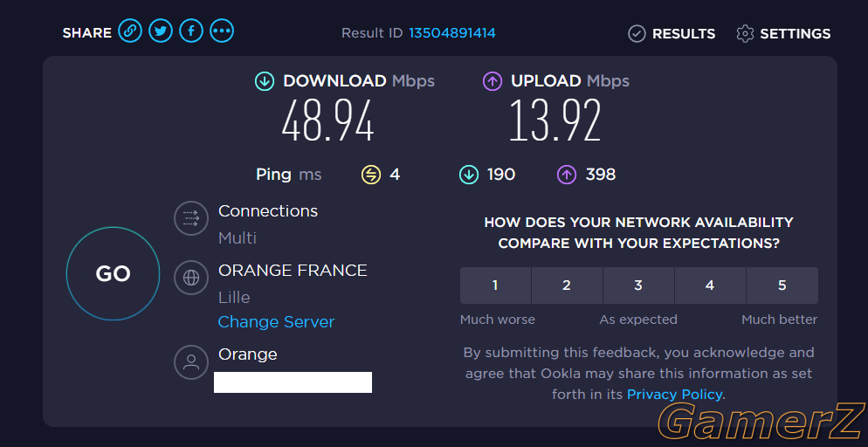Click the download arrow icon beside DOWNLOAD

point(264,82)
